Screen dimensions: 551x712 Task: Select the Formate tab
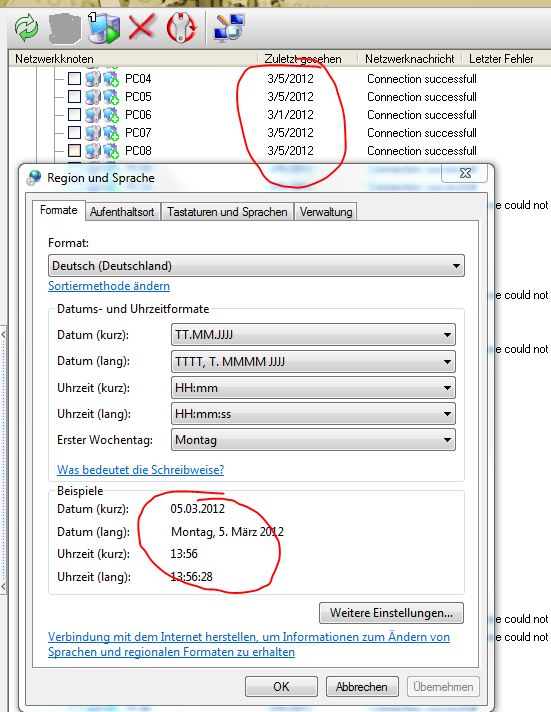pyautogui.click(x=59, y=210)
